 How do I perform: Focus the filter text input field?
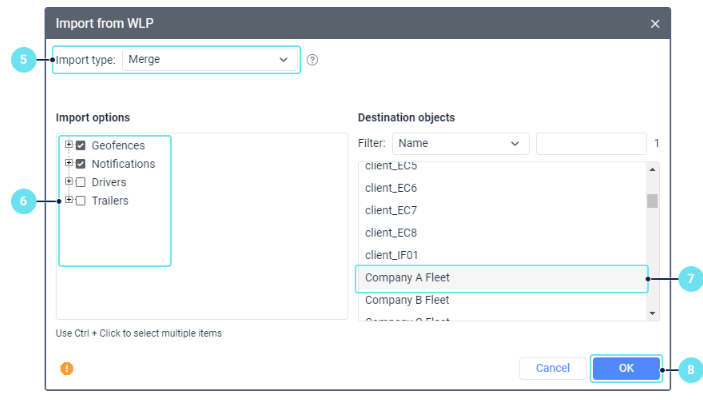tap(591, 143)
